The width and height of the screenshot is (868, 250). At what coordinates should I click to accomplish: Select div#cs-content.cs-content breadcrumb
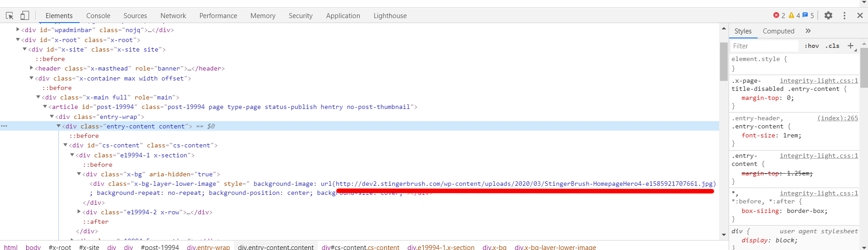[360, 247]
